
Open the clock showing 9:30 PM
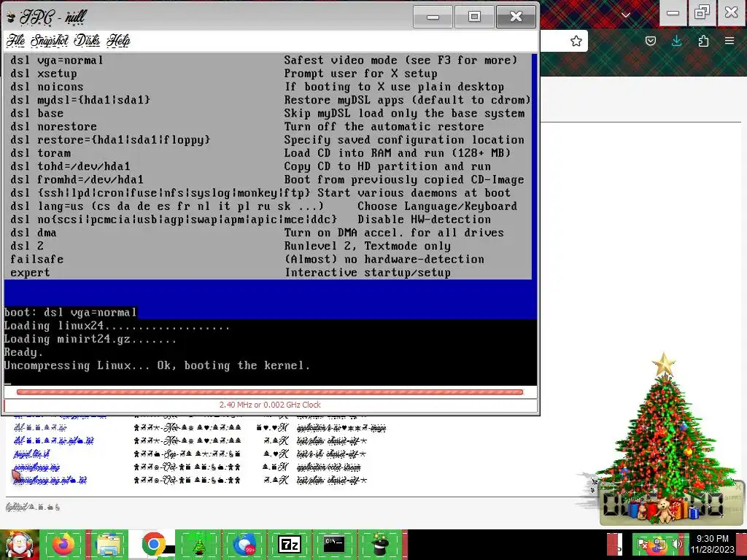click(713, 544)
